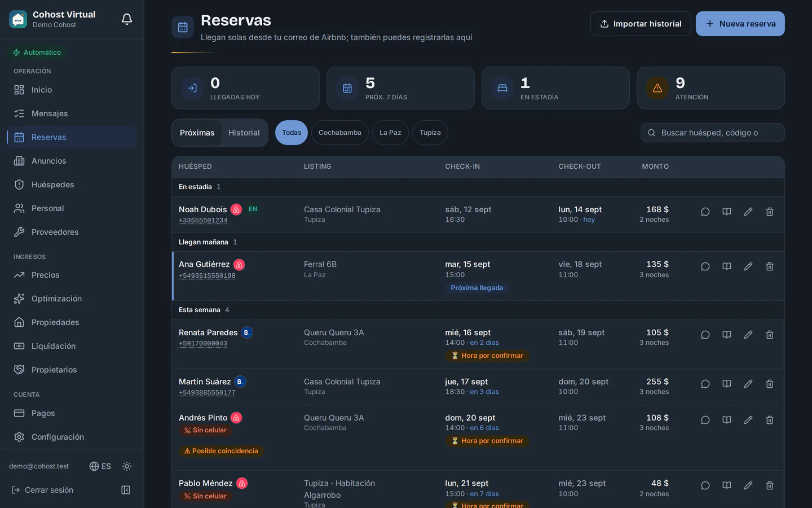Click Posible coincidencia warning on Andrés Pinto
812x508 pixels.
coord(221,451)
